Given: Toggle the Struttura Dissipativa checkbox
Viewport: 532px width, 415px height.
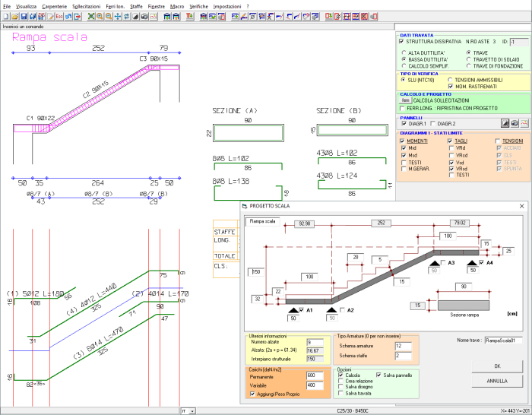Looking at the screenshot, I should (x=403, y=42).
